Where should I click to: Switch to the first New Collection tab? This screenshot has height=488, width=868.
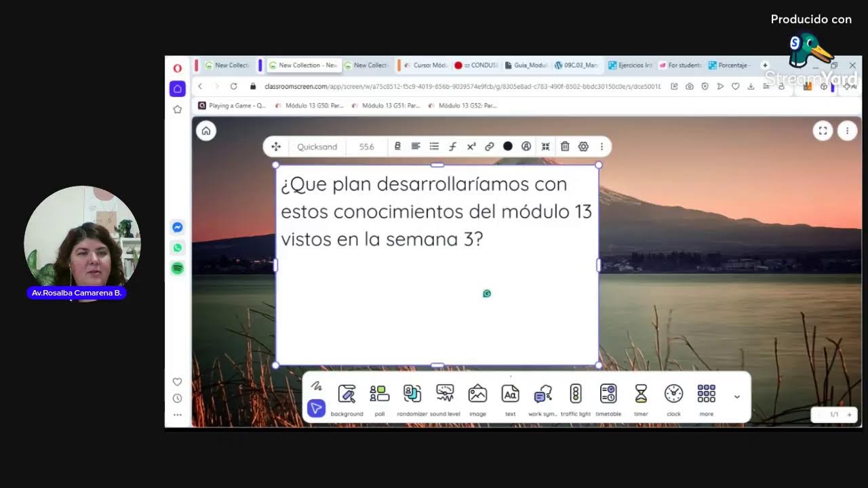click(226, 65)
